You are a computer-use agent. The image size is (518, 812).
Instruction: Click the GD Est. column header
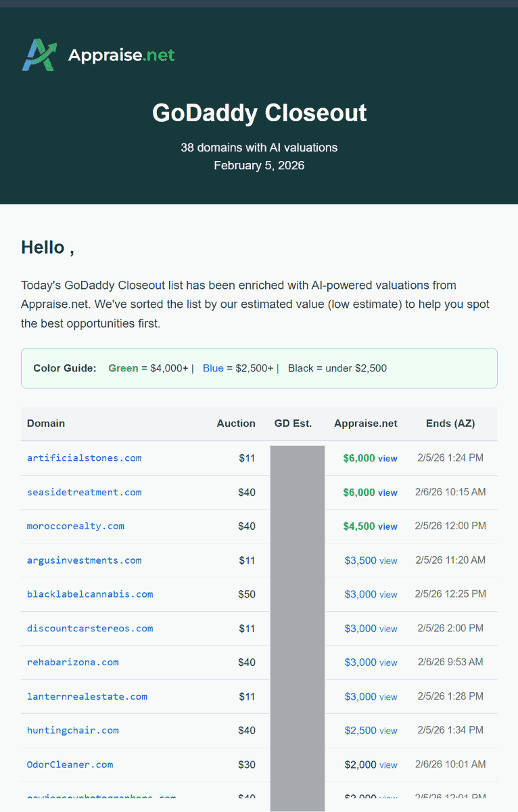pos(293,424)
